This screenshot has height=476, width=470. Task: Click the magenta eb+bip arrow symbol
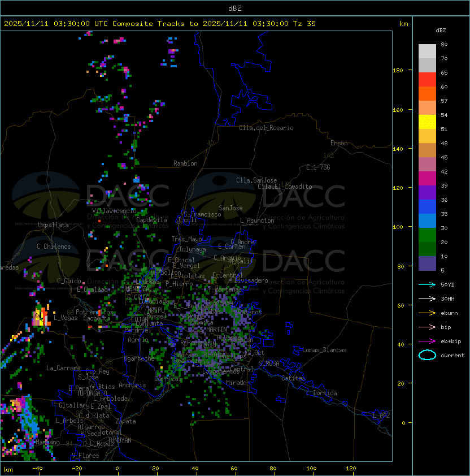(x=427, y=341)
